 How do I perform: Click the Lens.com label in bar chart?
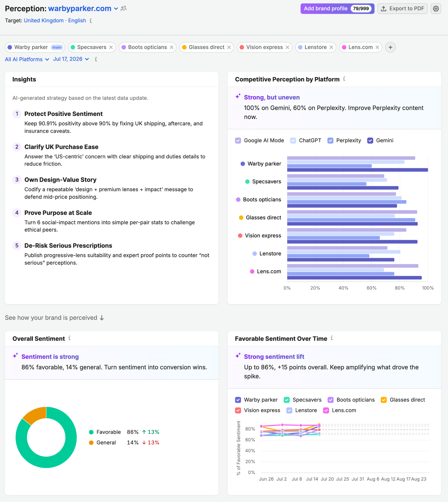pos(269,271)
